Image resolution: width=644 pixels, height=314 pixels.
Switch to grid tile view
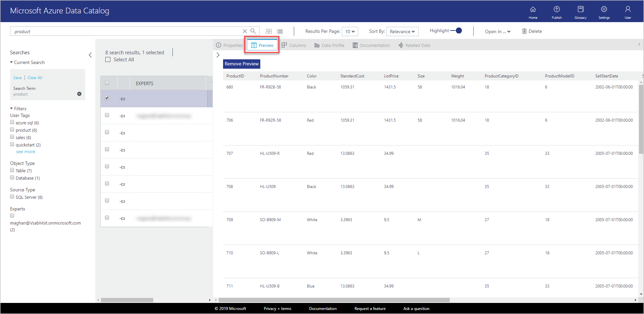269,31
